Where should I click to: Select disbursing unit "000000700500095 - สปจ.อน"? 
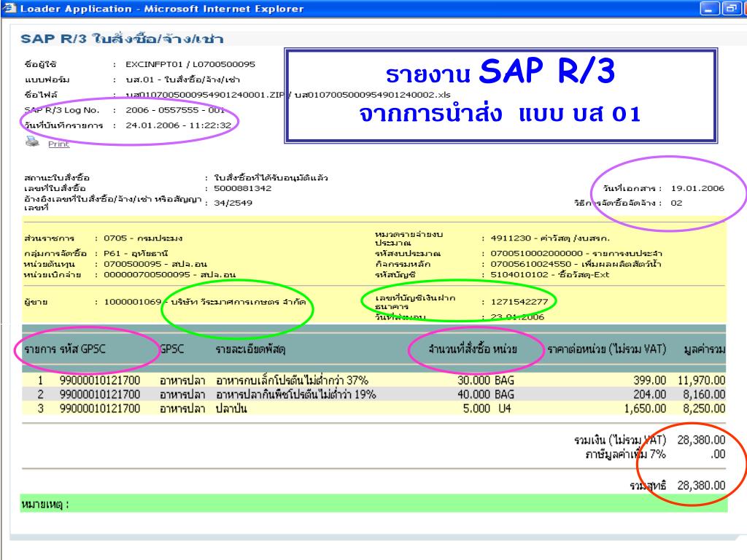pyautogui.click(x=169, y=274)
